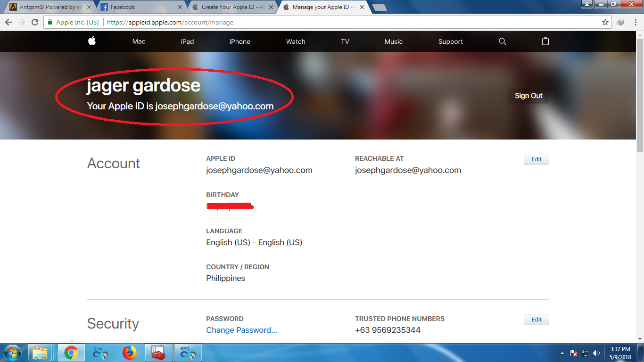Open File Explorer from the taskbar
644x362 pixels.
pos(41,353)
